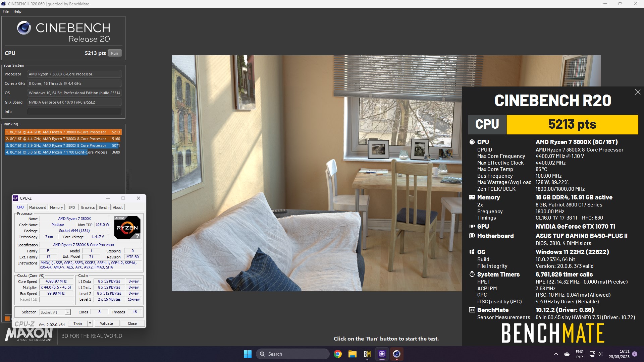Show hidden system tray icons
This screenshot has width=644, height=362.
[x=556, y=354]
